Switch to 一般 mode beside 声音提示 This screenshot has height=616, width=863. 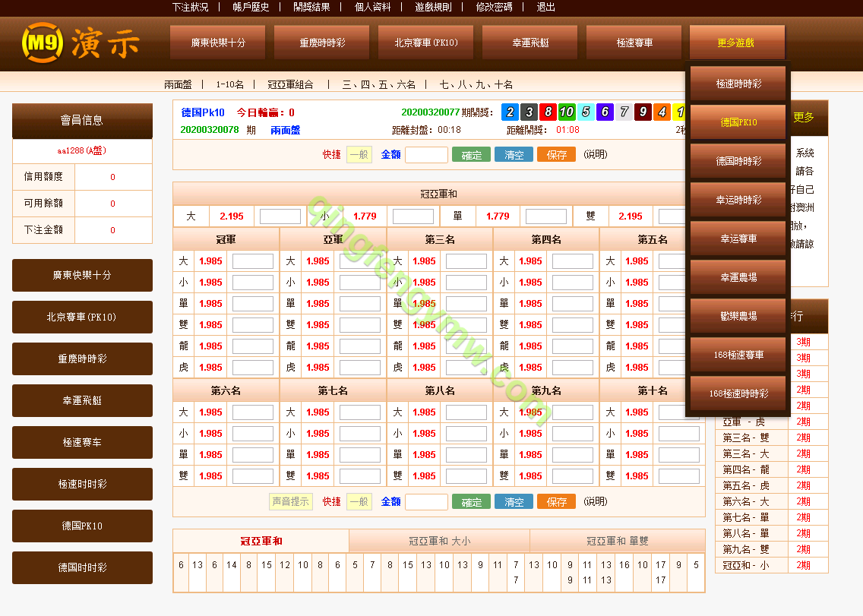coord(359,502)
